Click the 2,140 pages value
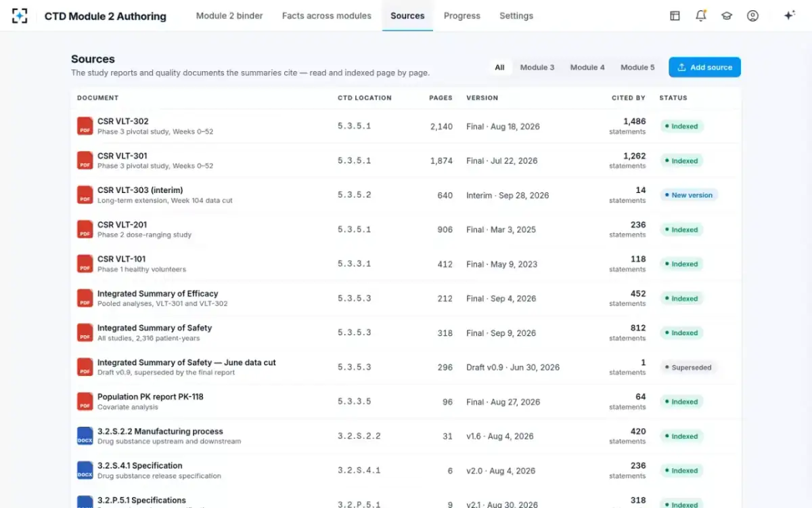Screen dimensions: 812x508 coord(441,126)
